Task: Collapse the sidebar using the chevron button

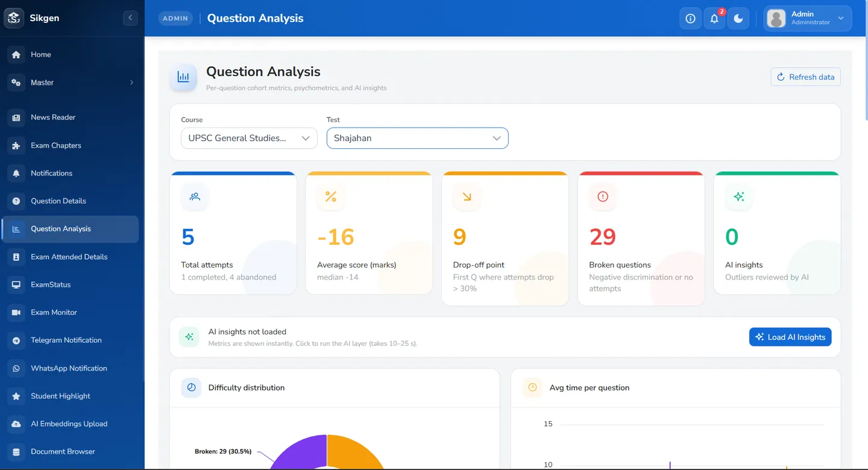Action: (x=130, y=18)
